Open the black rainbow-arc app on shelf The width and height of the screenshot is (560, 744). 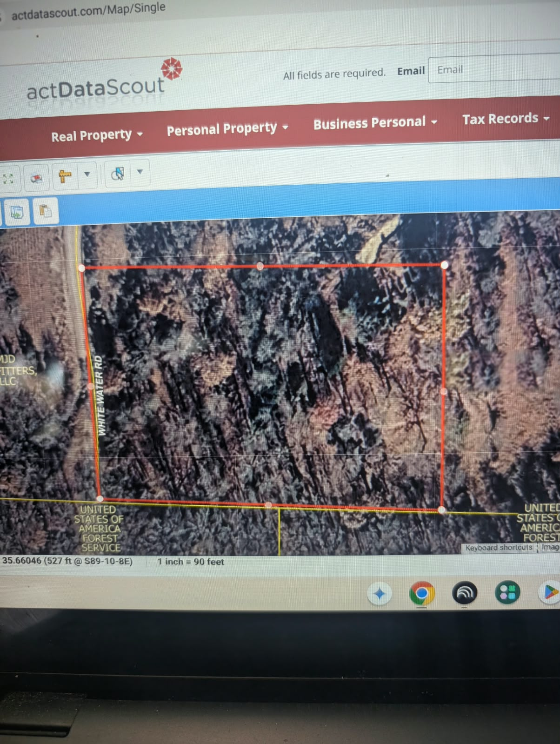[x=465, y=593]
